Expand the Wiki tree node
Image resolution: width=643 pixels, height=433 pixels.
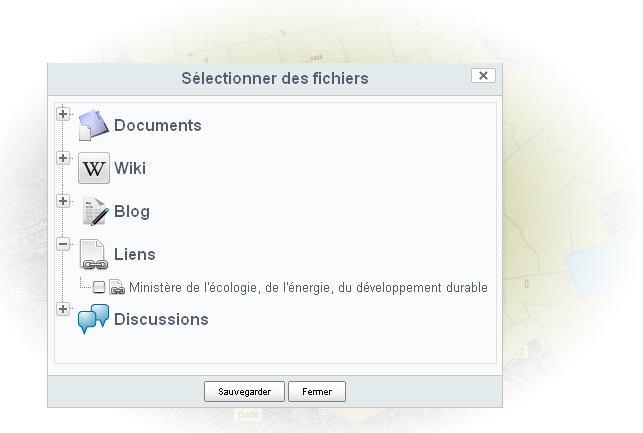(x=63, y=158)
